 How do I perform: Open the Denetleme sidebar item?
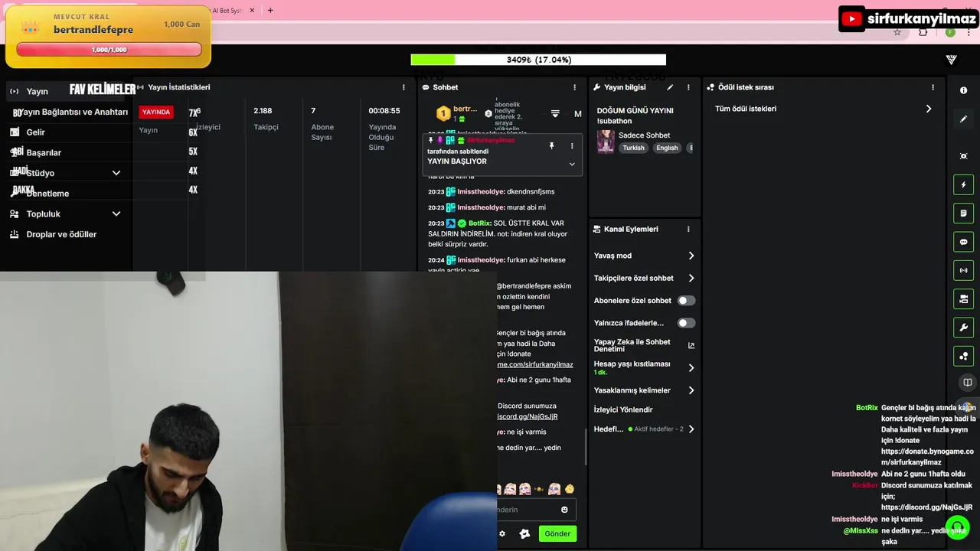pyautogui.click(x=47, y=194)
